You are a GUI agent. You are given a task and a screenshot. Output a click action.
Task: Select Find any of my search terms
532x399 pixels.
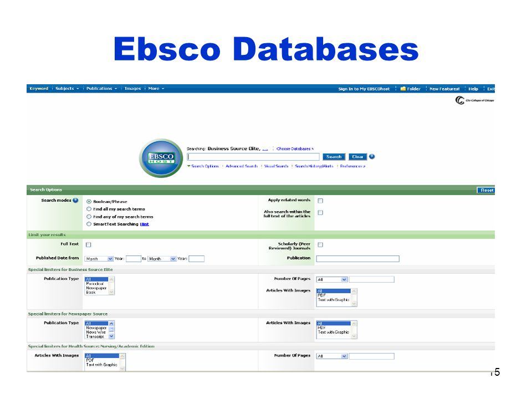(89, 217)
